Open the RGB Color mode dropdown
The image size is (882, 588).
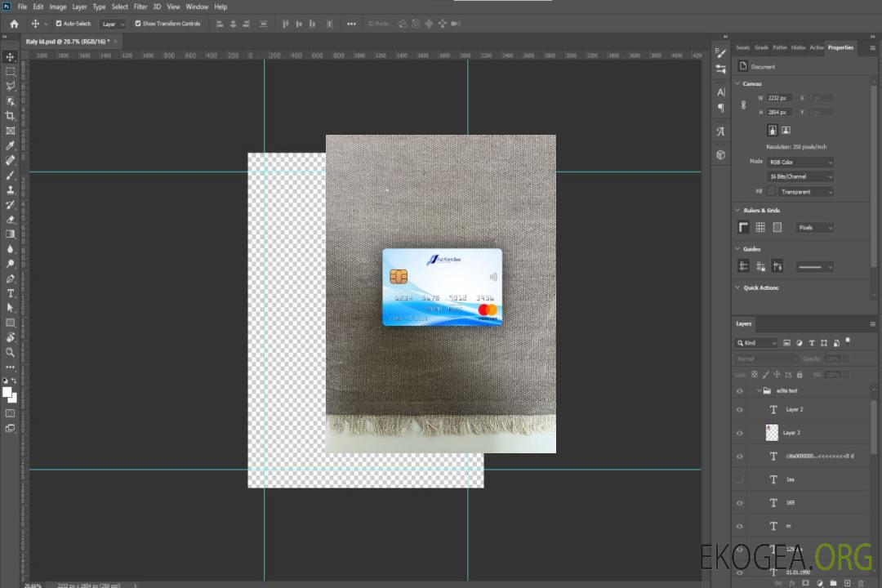coord(800,163)
